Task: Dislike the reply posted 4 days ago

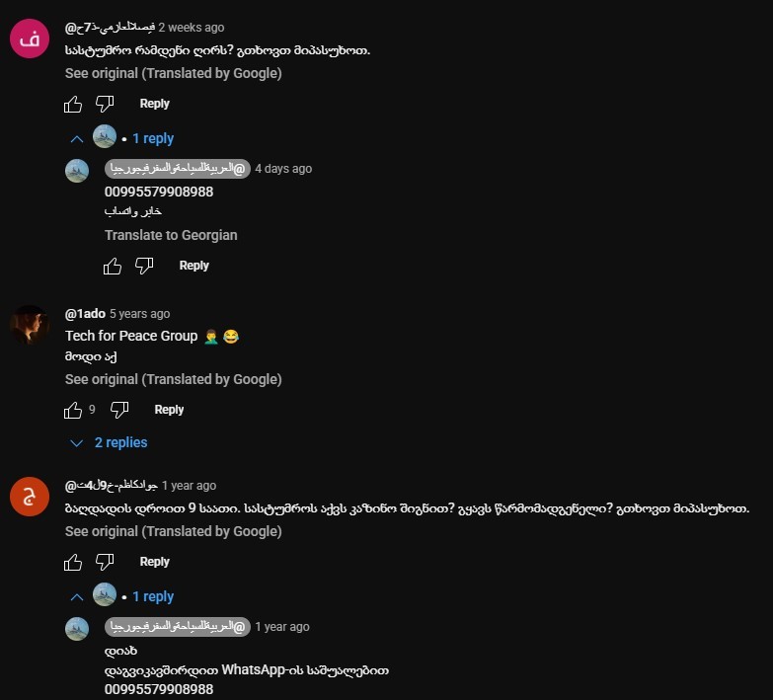Action: 144,267
